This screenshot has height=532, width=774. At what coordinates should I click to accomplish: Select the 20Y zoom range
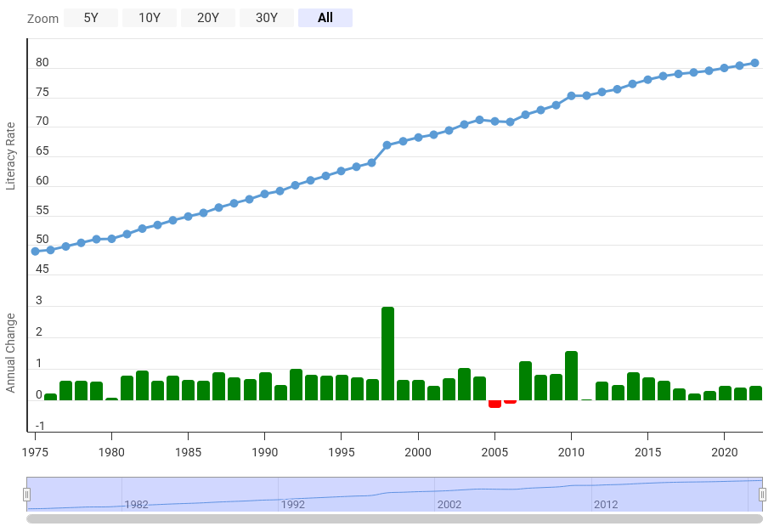coord(208,18)
